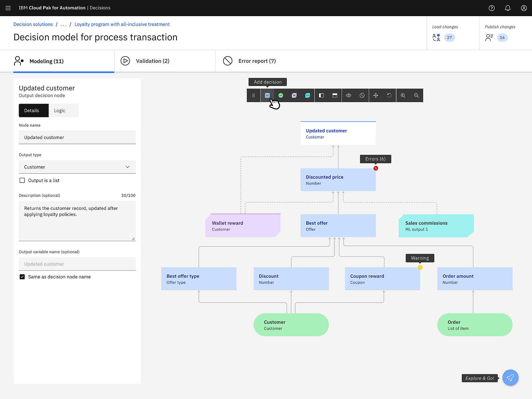The width and height of the screenshot is (532, 399).
Task: Click the Output variable name field
Action: pyautogui.click(x=77, y=264)
